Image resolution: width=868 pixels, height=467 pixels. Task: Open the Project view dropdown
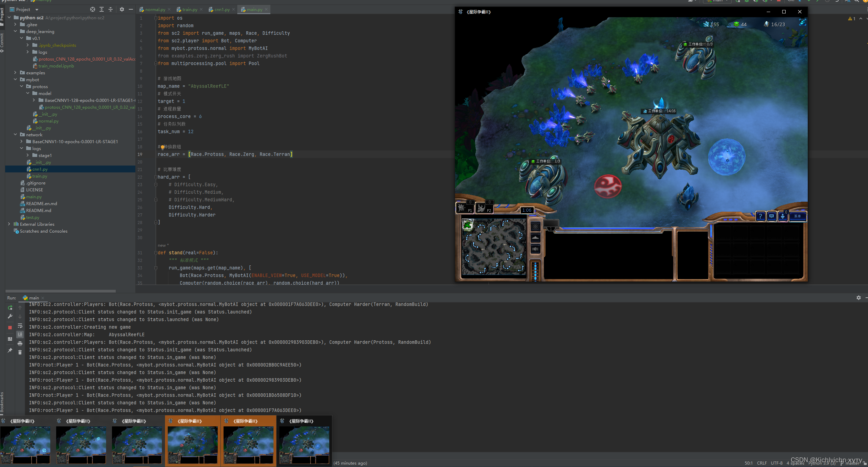[x=37, y=10]
